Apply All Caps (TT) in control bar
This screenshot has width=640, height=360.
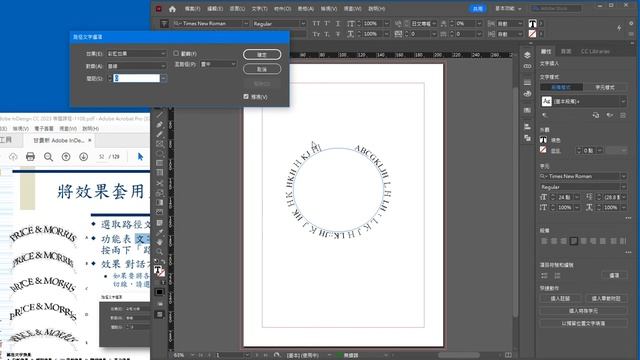coord(316,24)
